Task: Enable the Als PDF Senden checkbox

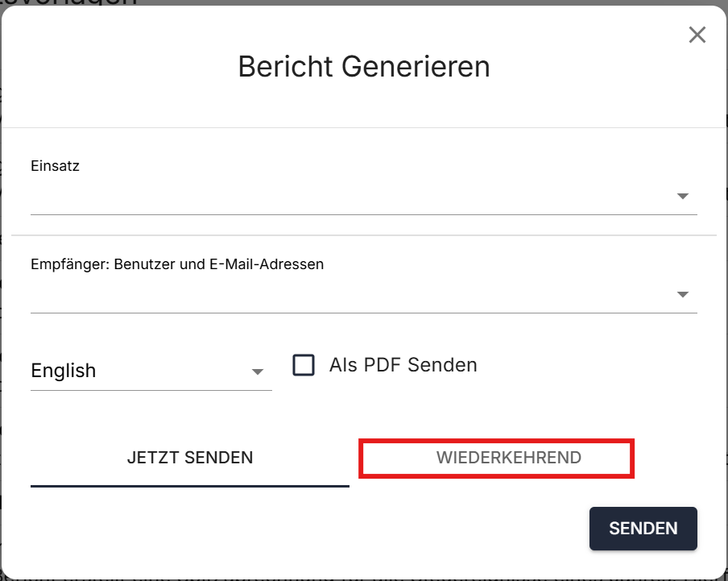Action: pyautogui.click(x=304, y=365)
